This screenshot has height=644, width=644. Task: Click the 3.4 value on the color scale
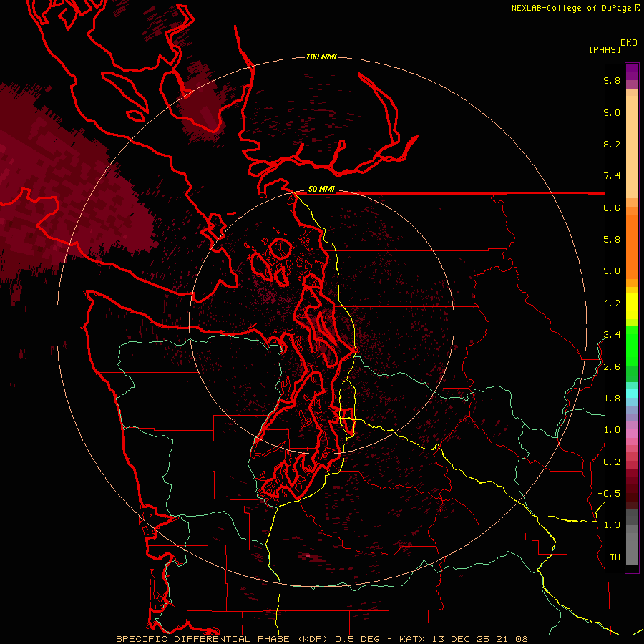point(612,335)
